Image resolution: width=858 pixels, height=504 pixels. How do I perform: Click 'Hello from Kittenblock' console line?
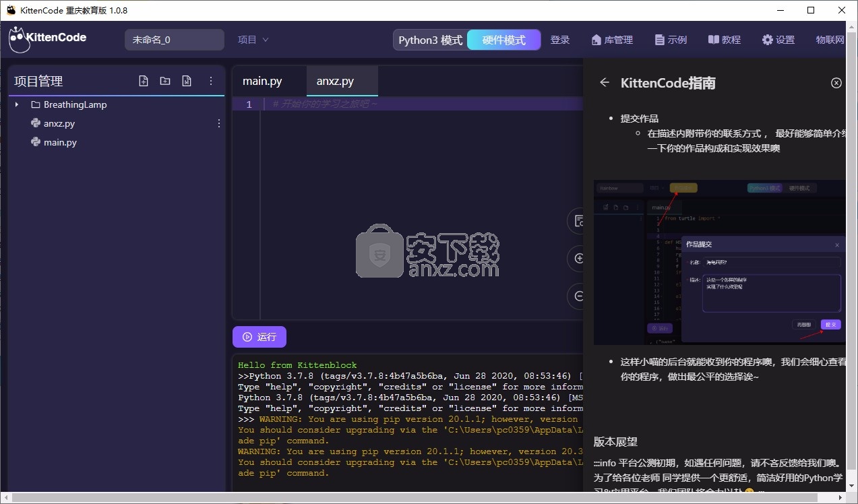tap(298, 365)
